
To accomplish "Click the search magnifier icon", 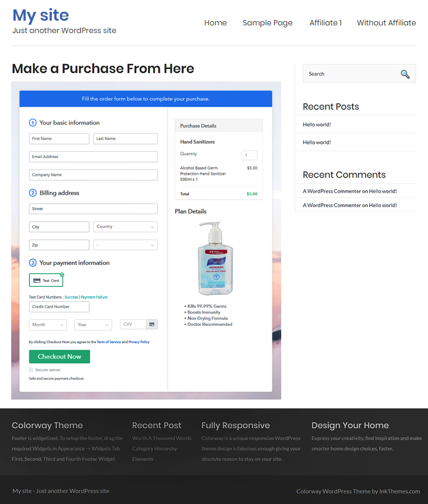I will click(x=404, y=74).
